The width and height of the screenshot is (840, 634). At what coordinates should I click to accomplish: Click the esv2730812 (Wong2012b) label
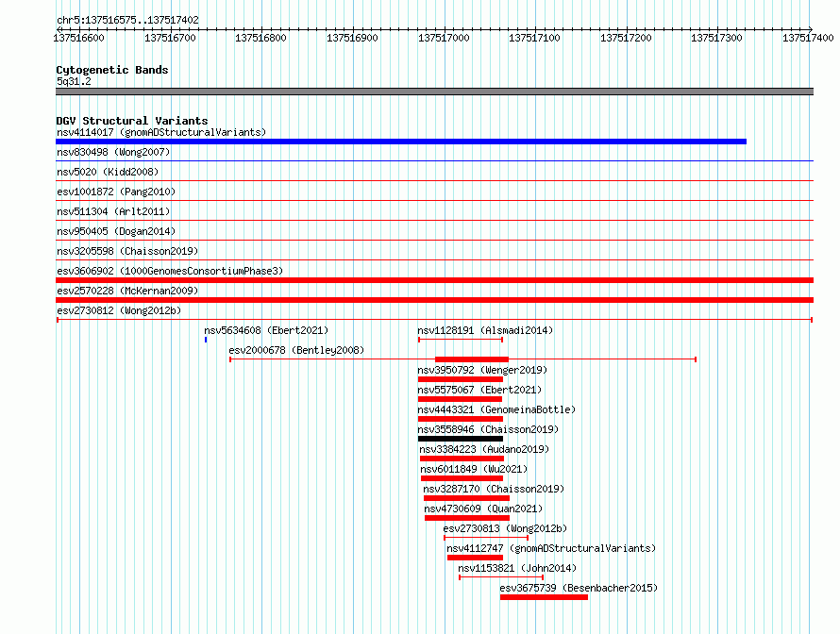coord(119,310)
